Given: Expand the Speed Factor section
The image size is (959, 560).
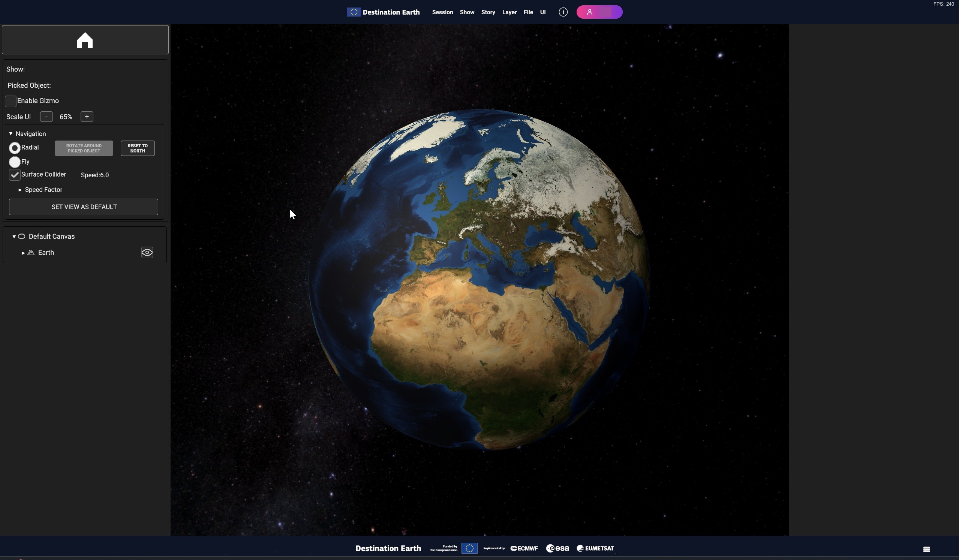Looking at the screenshot, I should pos(20,190).
